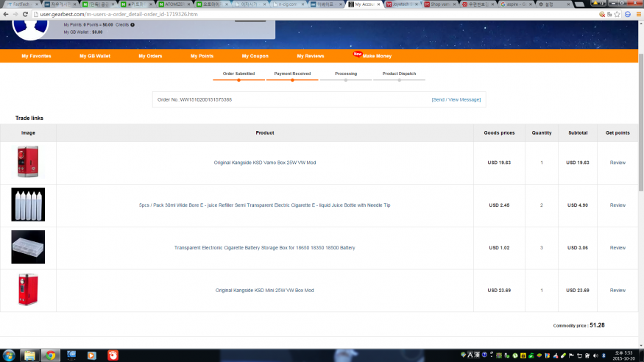Open My Coupon in the orange bar
The image size is (644, 362).
(x=255, y=56)
